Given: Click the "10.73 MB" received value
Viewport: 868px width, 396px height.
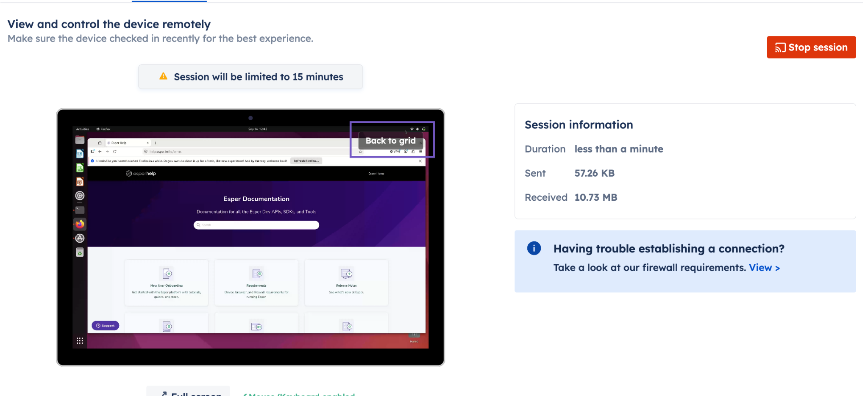Looking at the screenshot, I should coord(596,197).
